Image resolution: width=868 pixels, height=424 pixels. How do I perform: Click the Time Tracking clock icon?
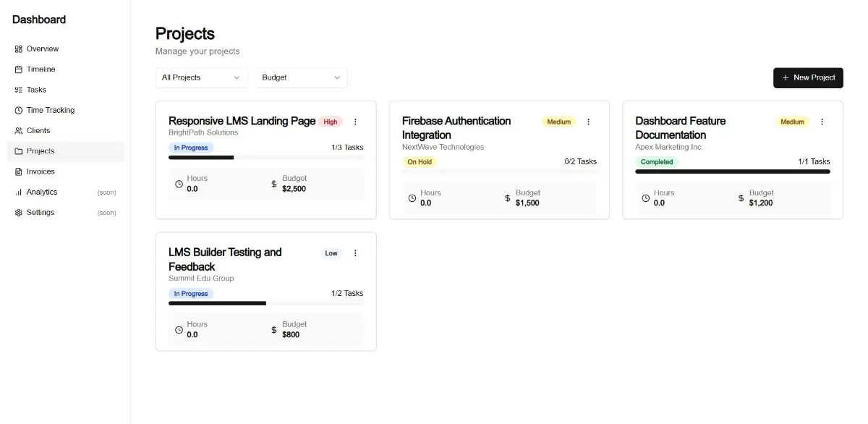pos(19,111)
